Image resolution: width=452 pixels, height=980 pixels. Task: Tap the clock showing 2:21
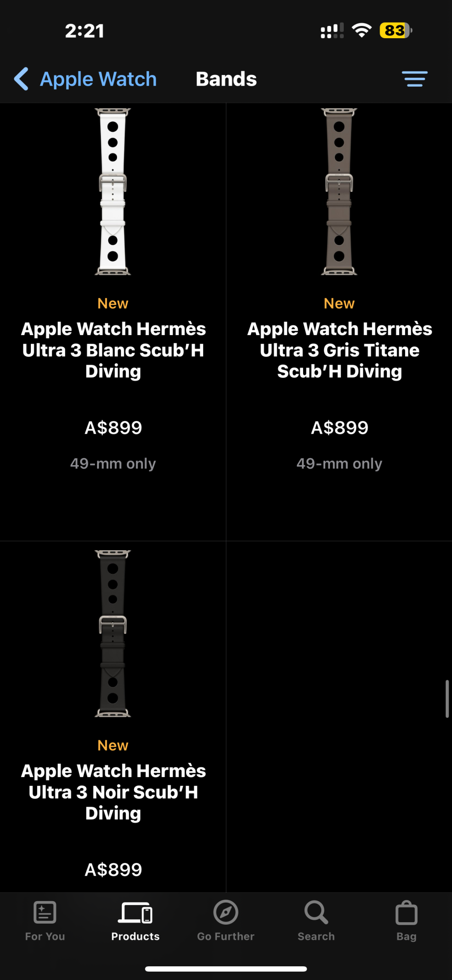(x=85, y=31)
